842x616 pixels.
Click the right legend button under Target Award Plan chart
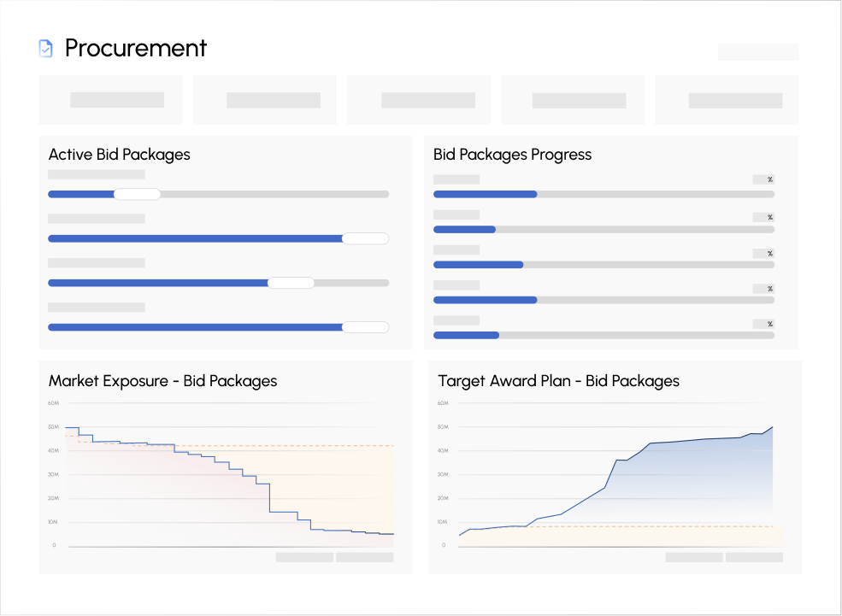[754, 557]
